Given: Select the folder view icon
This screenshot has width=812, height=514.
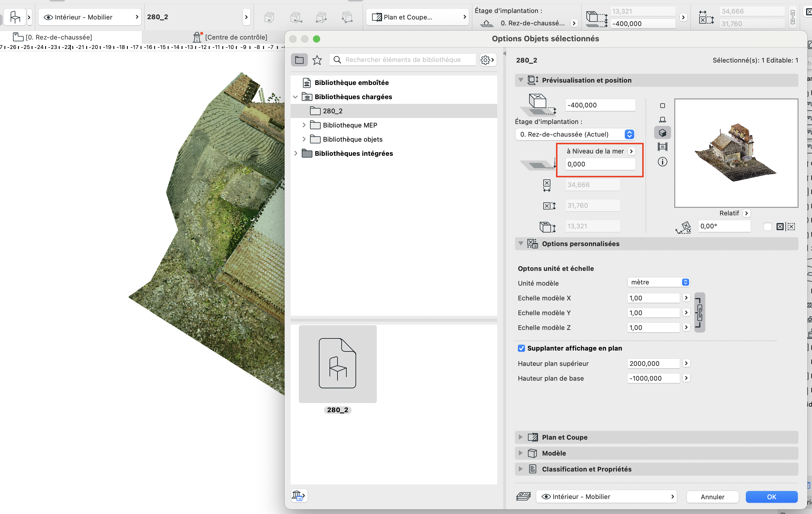Looking at the screenshot, I should click(299, 60).
